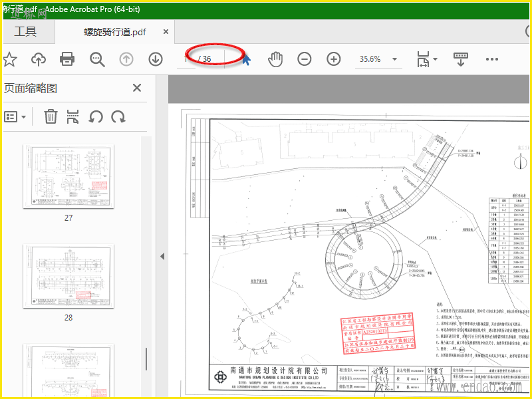Select the 螺旋骑行道.pdf document tab

click(114, 31)
